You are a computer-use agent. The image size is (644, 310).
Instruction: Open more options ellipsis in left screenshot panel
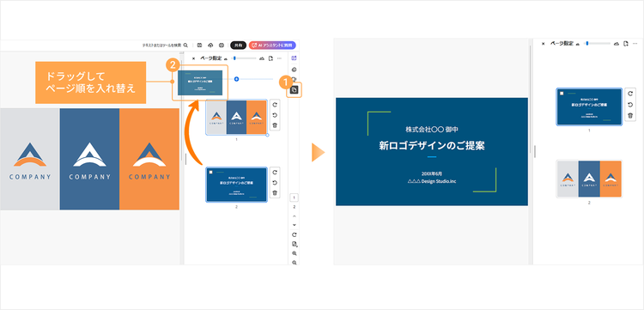[x=280, y=58]
